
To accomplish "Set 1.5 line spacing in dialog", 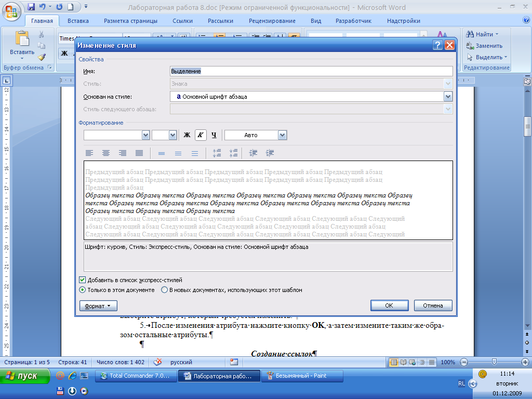I will (178, 153).
